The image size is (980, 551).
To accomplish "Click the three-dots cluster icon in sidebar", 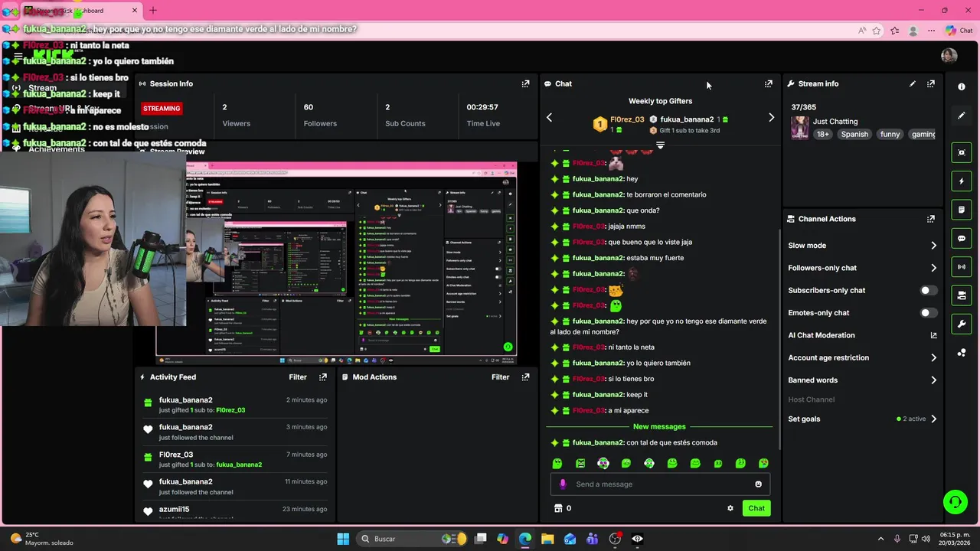I will point(962,352).
